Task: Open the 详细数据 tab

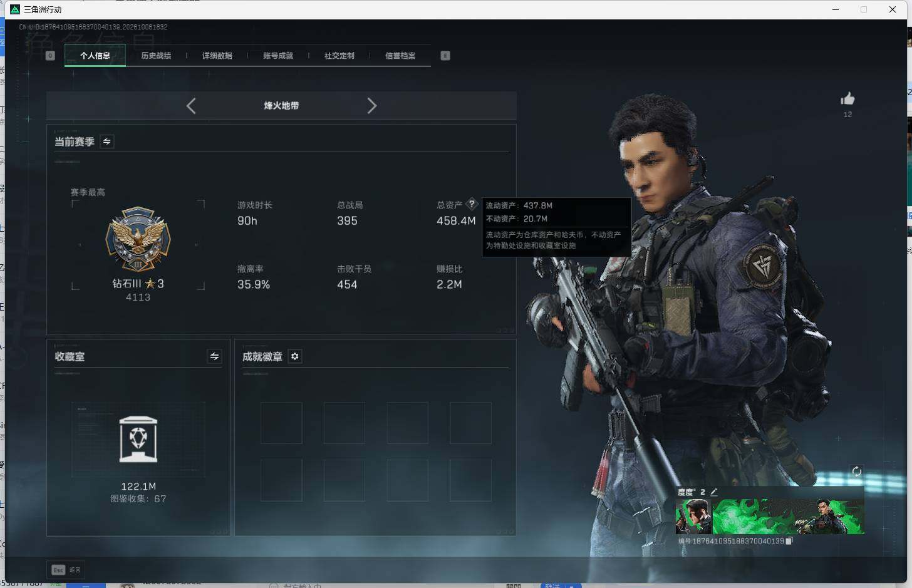Action: [x=217, y=56]
